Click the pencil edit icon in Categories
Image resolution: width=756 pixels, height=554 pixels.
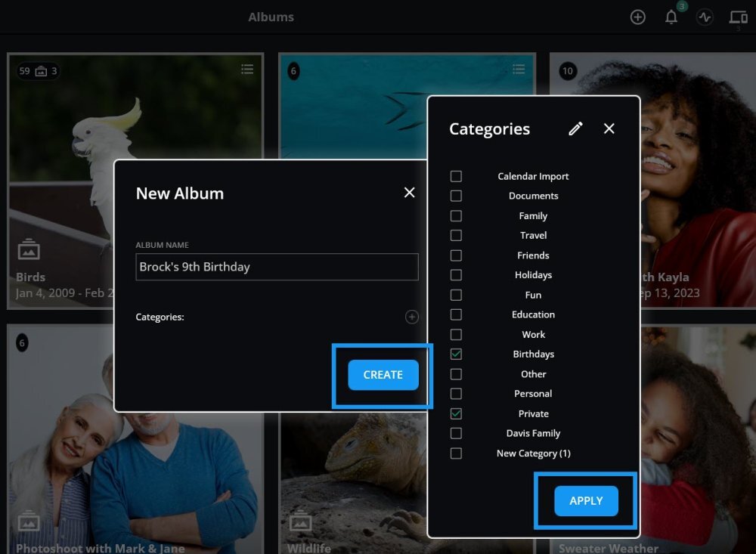576,128
